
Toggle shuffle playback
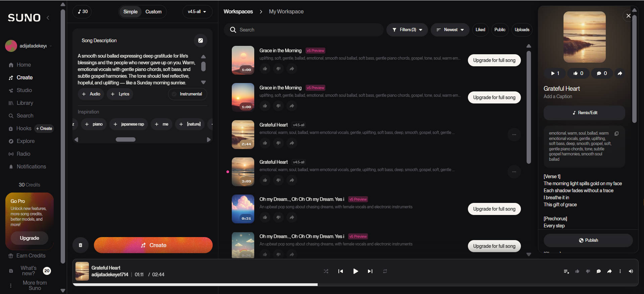pyautogui.click(x=326, y=271)
